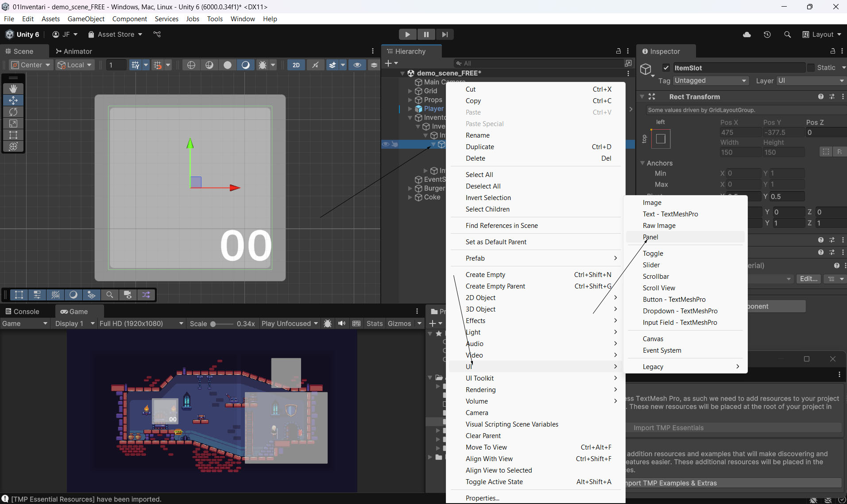Expand the Props object in Hierarchy

(410, 100)
